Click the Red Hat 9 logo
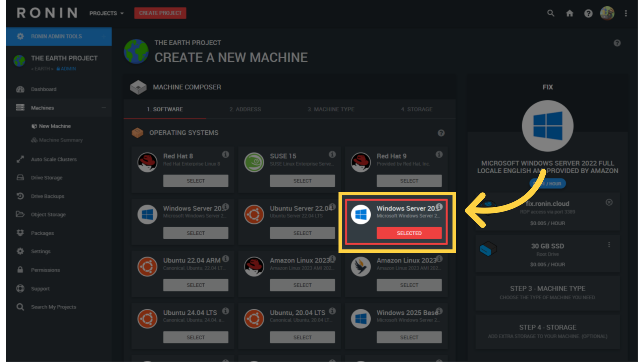 [x=361, y=162]
